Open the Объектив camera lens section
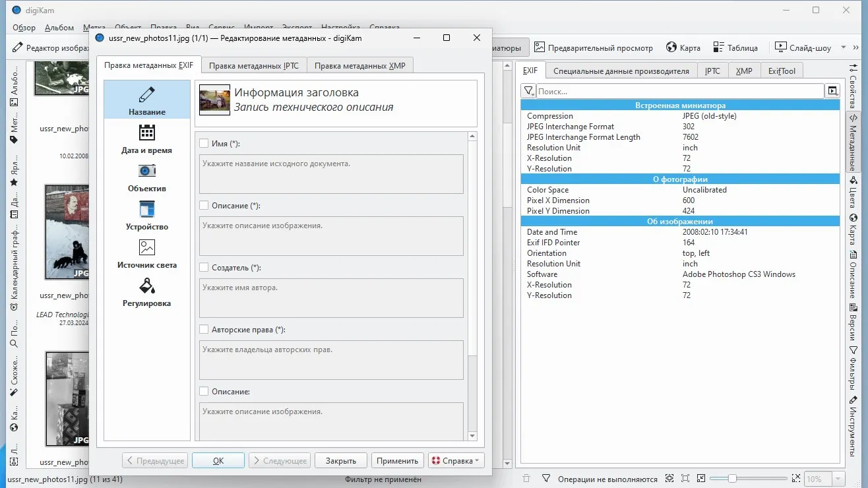 coord(146,171)
